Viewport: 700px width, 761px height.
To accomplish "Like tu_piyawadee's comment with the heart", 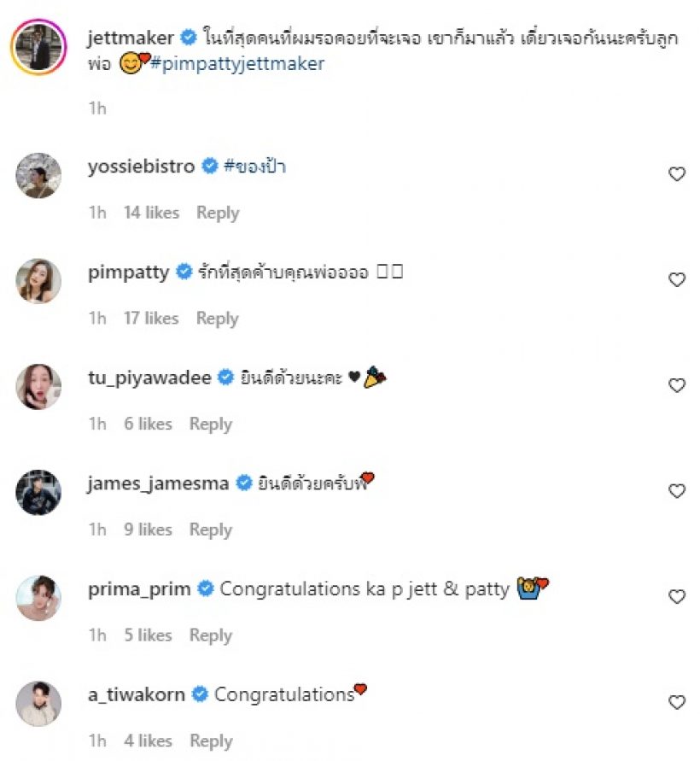I will [677, 386].
